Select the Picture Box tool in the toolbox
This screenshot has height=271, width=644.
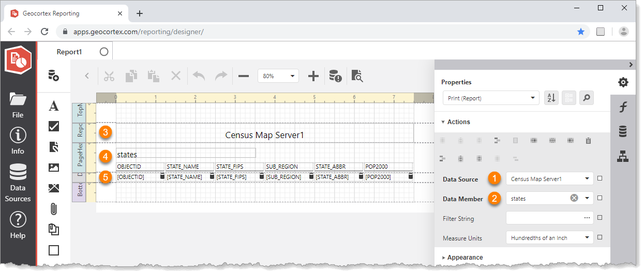click(x=53, y=168)
